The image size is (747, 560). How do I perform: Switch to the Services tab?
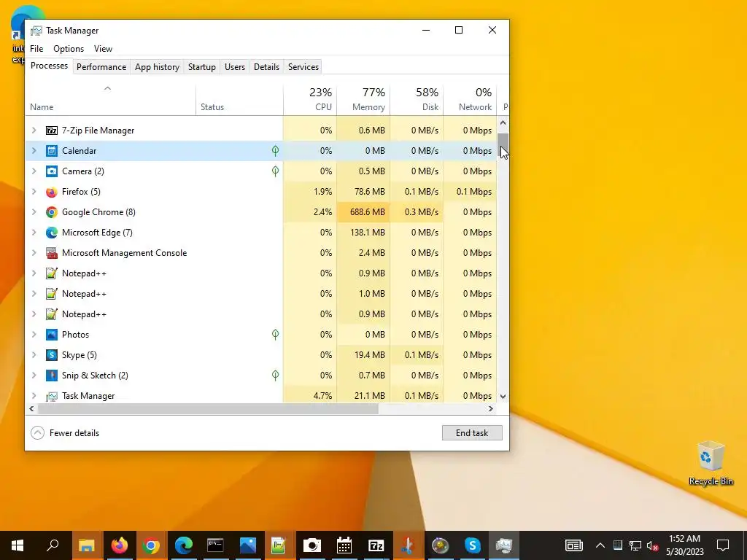[x=303, y=67]
